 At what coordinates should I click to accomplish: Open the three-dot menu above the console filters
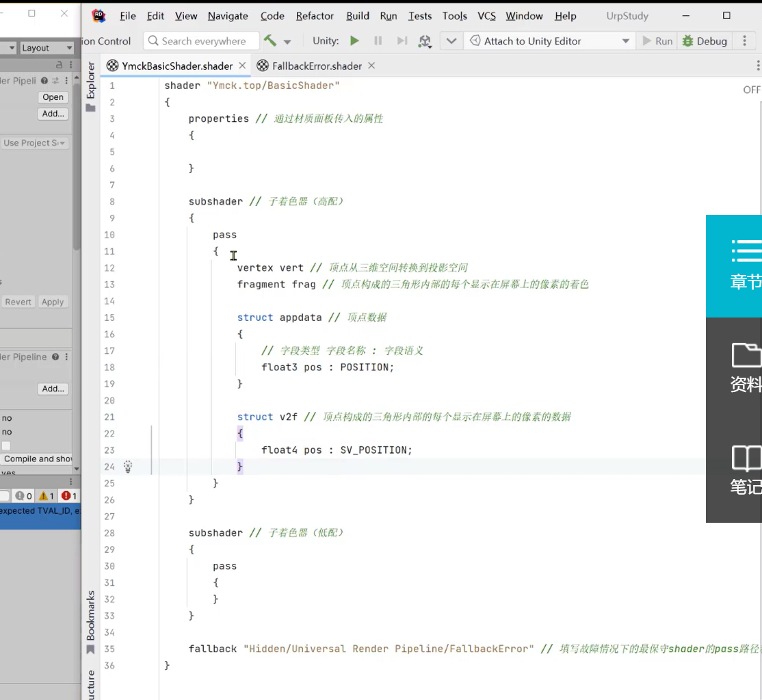point(71,481)
